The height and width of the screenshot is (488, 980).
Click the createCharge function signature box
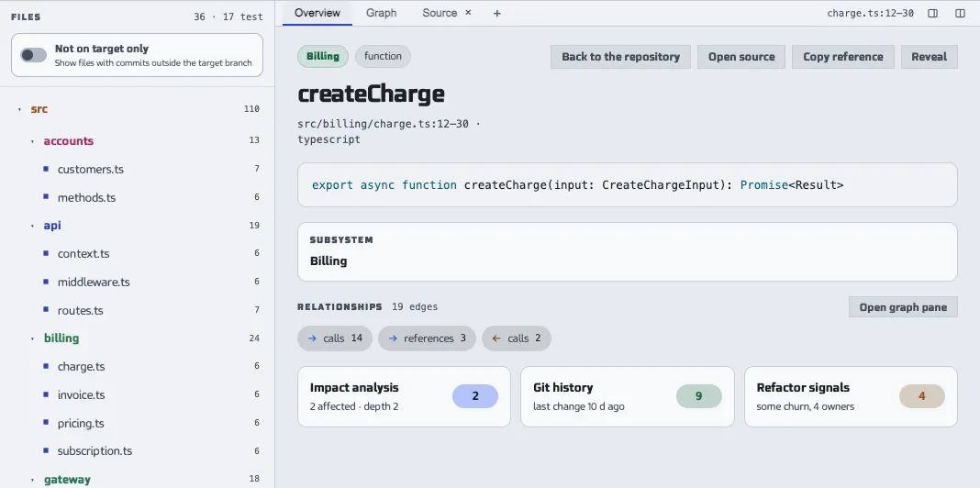(x=628, y=185)
